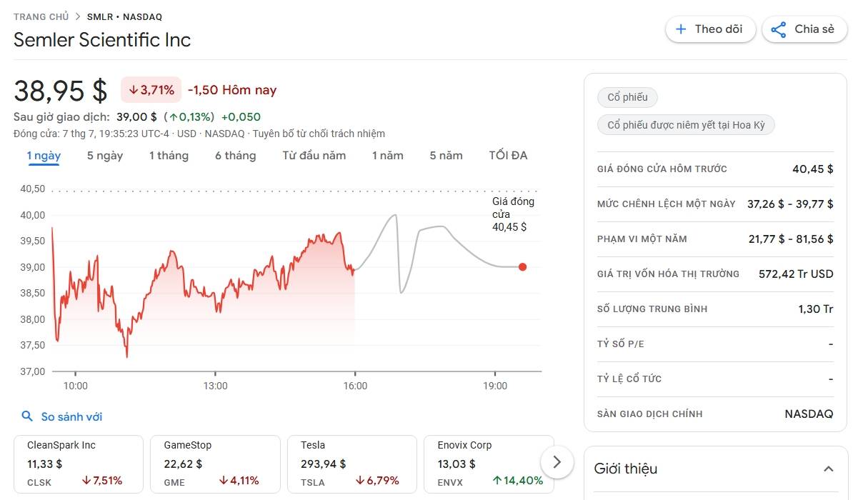Open the TRANG CHỦ breadcrumb link
The width and height of the screenshot is (868, 500).
pyautogui.click(x=41, y=16)
